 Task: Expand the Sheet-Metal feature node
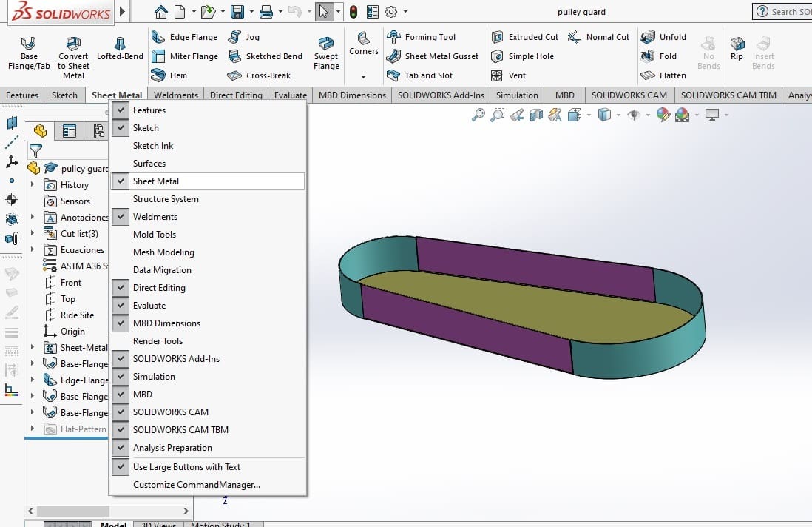tap(33, 348)
